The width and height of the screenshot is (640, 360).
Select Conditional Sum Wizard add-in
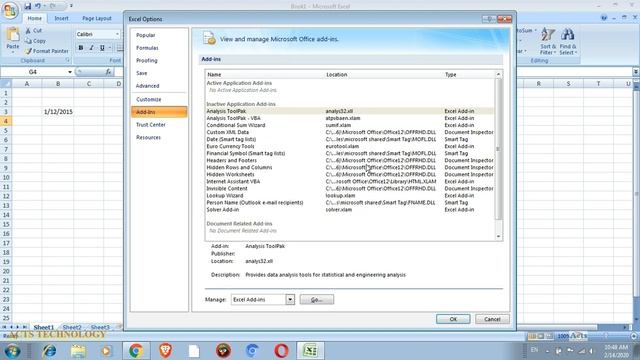[349, 125]
